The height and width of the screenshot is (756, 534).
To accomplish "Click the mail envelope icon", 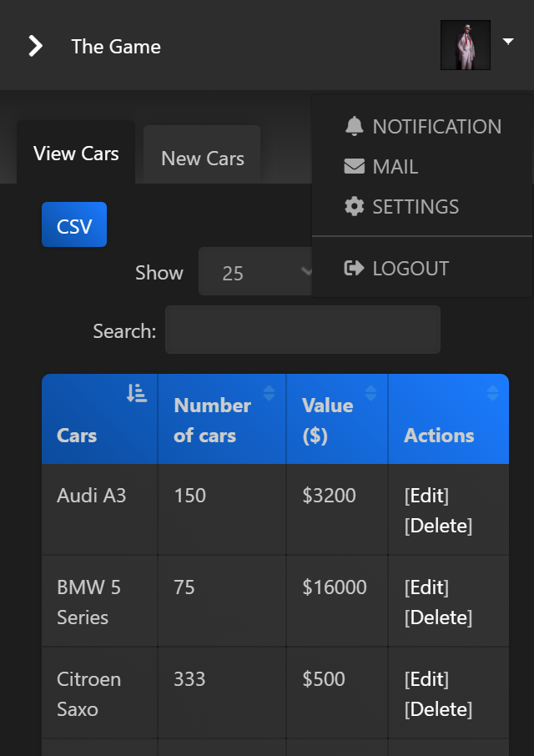I will (x=355, y=167).
